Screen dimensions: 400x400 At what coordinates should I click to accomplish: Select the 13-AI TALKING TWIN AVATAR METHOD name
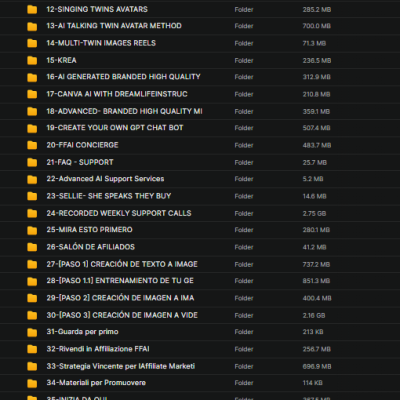tap(114, 26)
